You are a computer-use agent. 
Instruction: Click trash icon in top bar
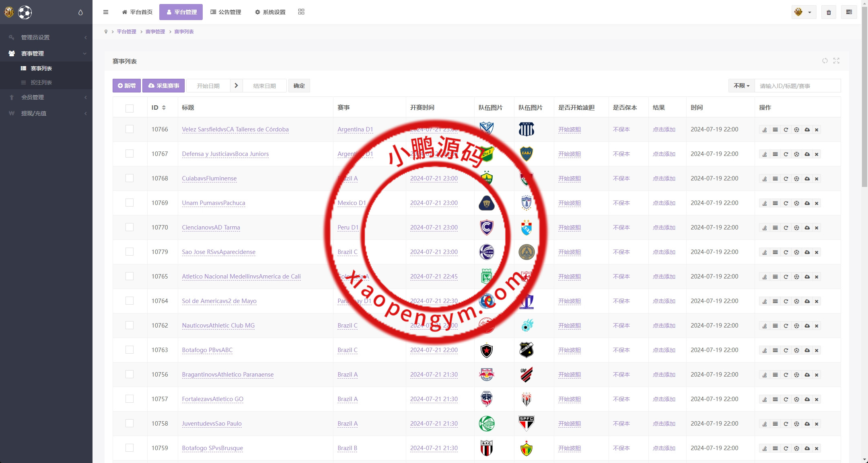829,12
